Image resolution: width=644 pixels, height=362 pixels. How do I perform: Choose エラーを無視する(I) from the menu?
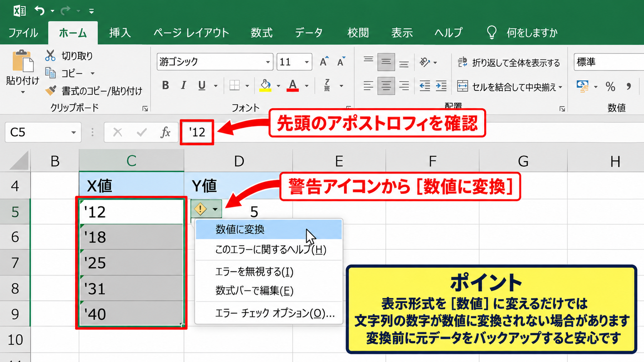[x=268, y=272]
